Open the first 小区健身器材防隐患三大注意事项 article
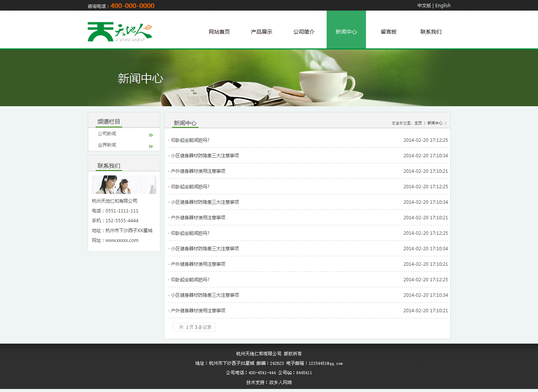 tap(205, 156)
